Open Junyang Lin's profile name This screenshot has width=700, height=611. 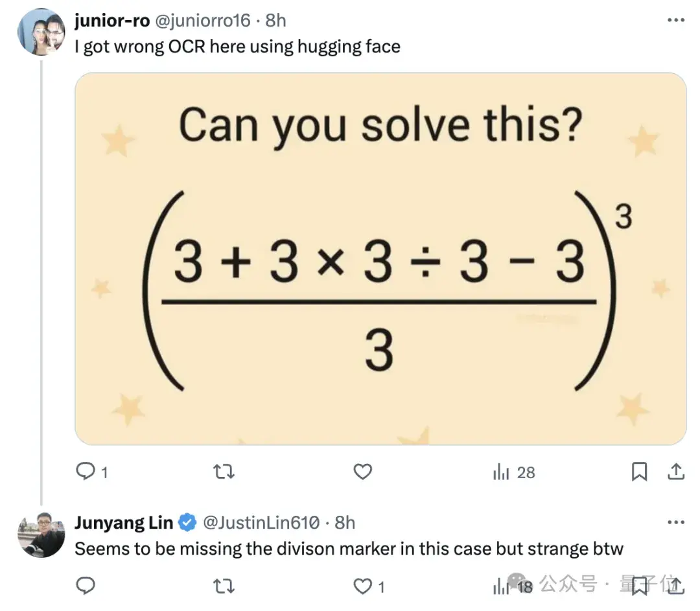(x=124, y=522)
